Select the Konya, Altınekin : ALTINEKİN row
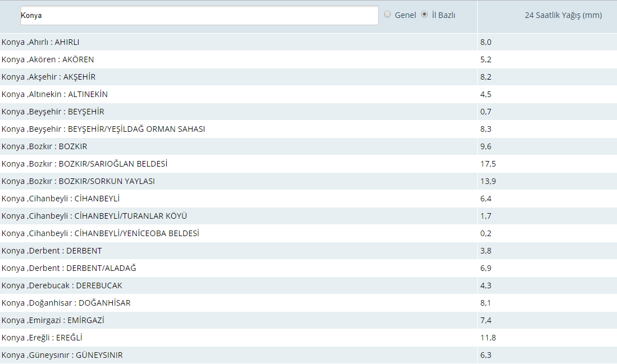The image size is (617, 364). (309, 94)
